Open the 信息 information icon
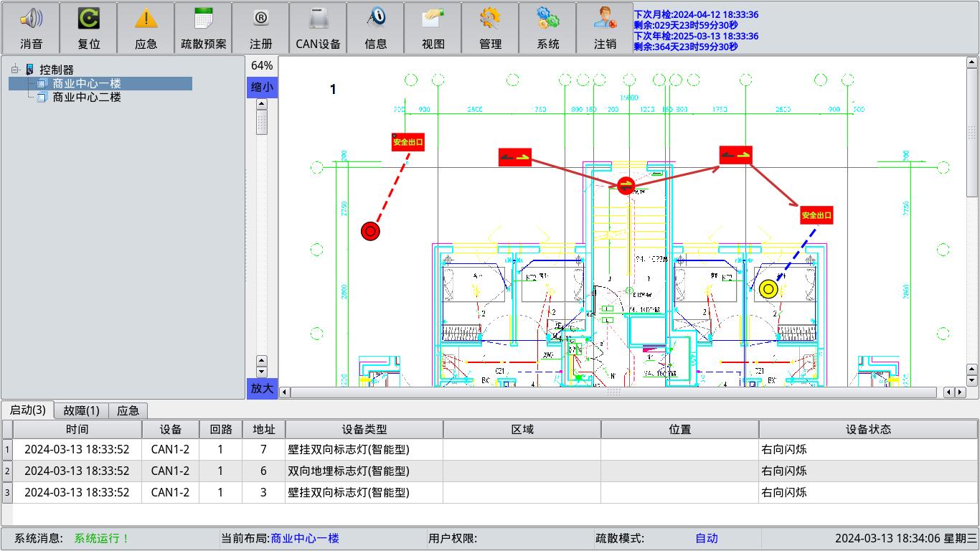Screen dimensions: 980x551 (x=375, y=19)
